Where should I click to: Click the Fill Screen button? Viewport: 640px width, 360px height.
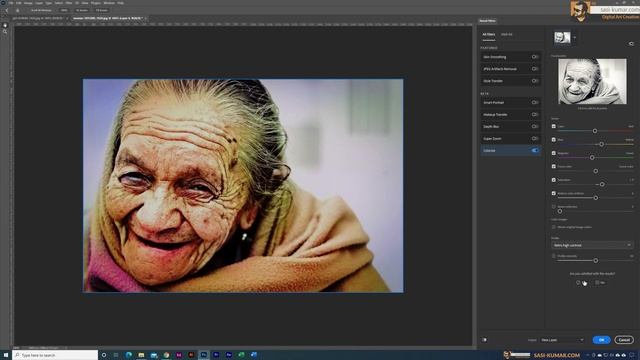[x=101, y=10]
